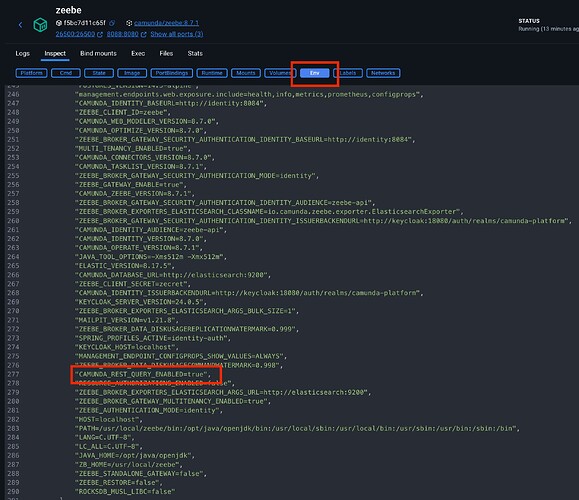
Task: Jump to the Image section
Action: tap(132, 73)
